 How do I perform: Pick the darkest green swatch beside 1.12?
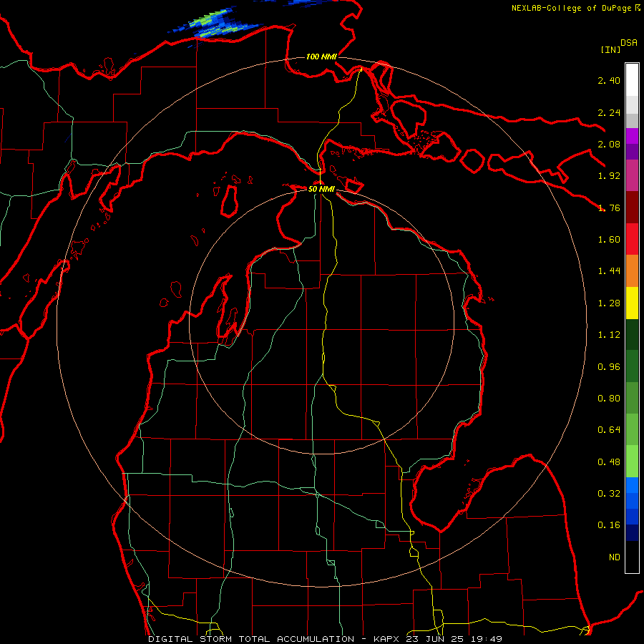[632, 335]
